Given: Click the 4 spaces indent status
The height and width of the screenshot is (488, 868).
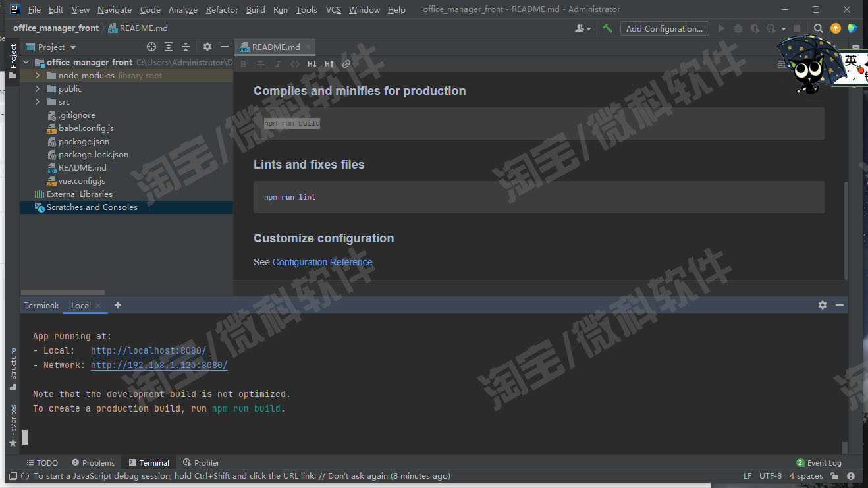Looking at the screenshot, I should 806,475.
